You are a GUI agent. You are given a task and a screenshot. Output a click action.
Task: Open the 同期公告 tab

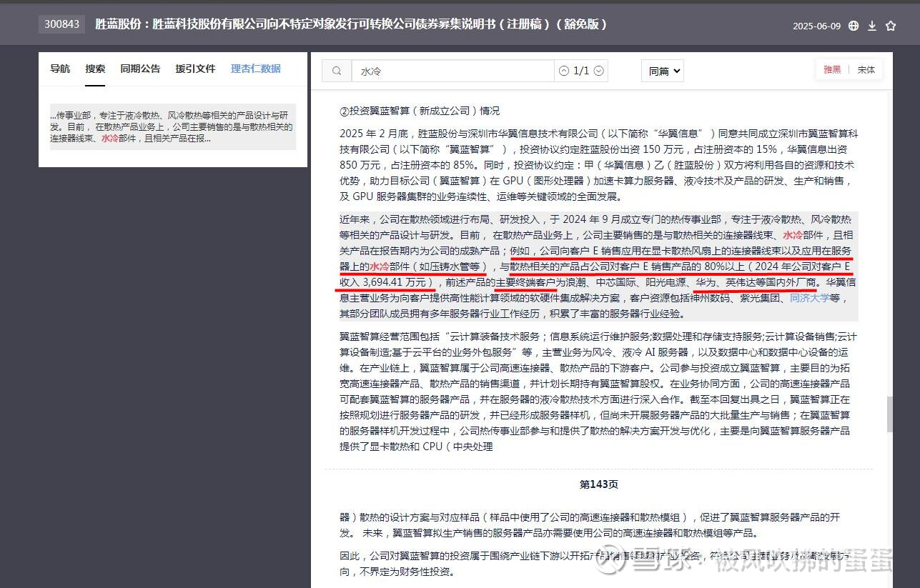(140, 69)
